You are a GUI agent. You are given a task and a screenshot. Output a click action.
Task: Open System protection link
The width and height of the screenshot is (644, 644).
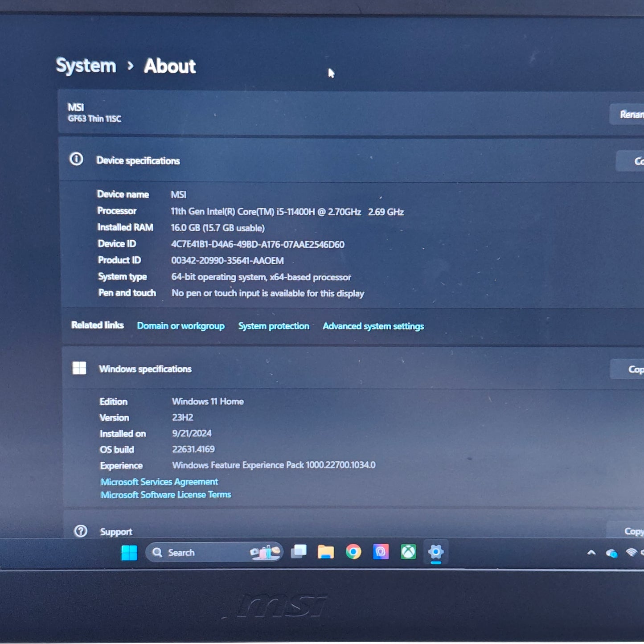pos(274,326)
